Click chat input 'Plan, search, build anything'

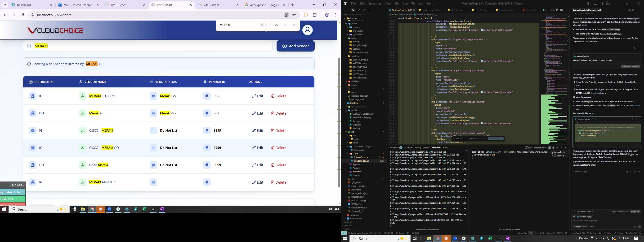point(607,220)
